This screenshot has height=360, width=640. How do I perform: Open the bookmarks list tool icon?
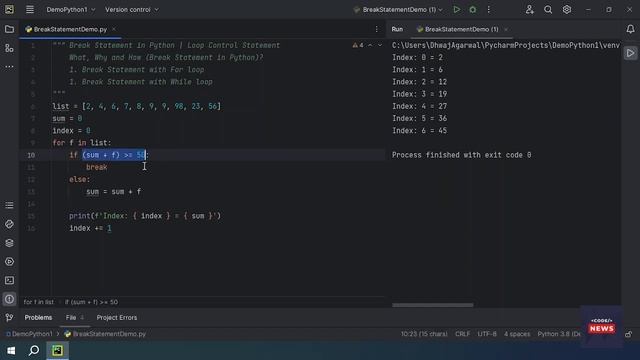point(9,205)
